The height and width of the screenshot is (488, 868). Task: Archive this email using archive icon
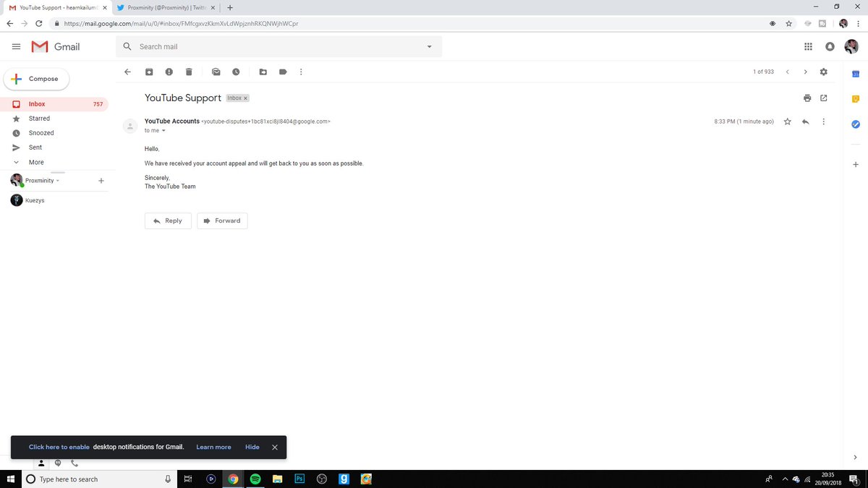click(x=149, y=72)
